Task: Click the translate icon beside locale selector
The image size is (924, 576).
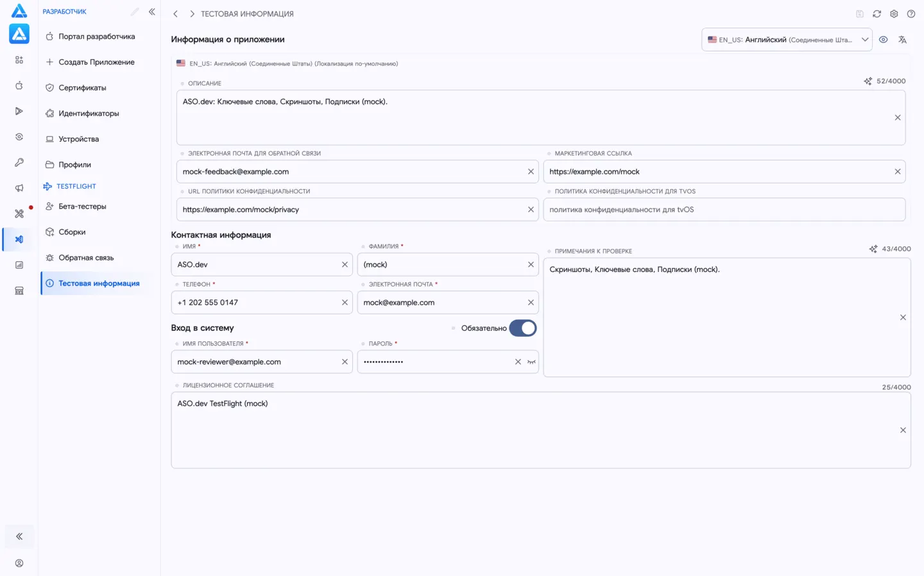Action: tap(903, 40)
